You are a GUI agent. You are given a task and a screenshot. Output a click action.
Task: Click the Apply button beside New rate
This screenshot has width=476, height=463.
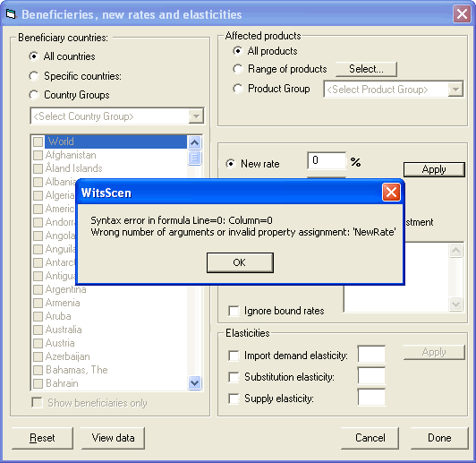(434, 169)
